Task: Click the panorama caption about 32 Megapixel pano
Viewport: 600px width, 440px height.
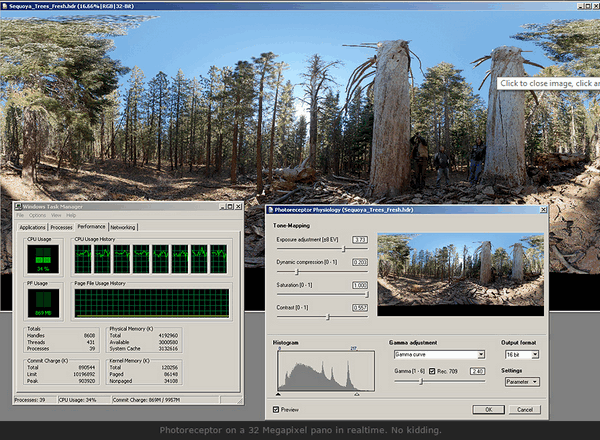Action: 300,430
